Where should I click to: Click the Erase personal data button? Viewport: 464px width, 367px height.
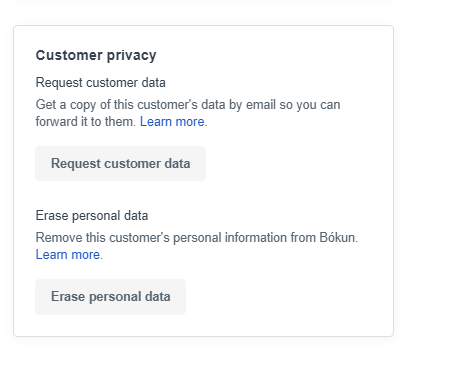coord(110,297)
